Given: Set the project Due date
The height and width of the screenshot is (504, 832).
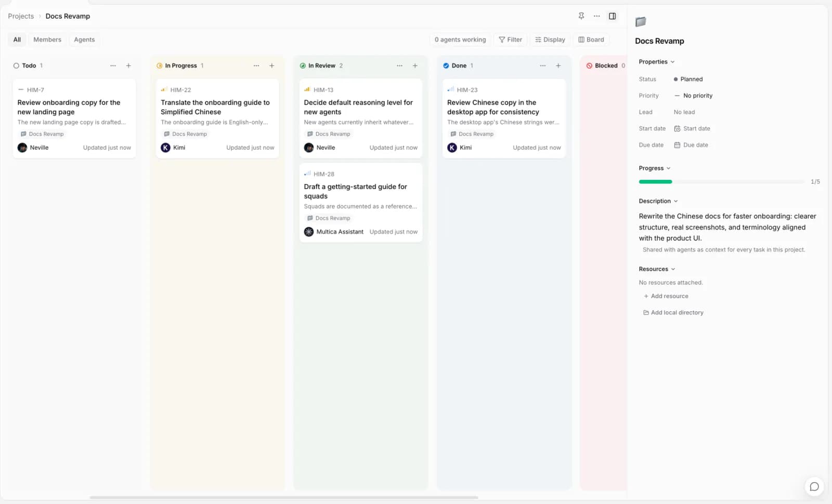Looking at the screenshot, I should click(x=691, y=145).
